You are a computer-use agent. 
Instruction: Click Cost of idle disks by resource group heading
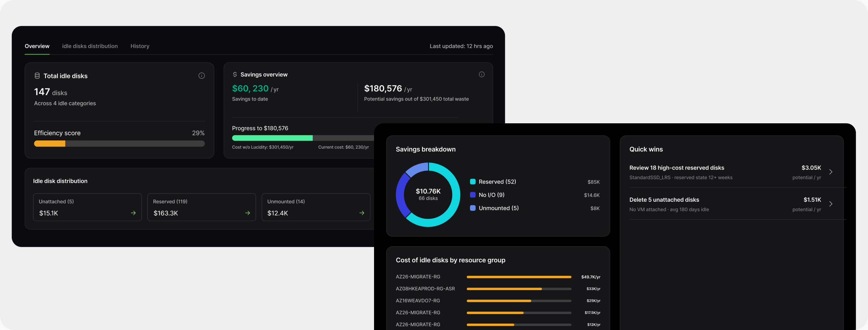coord(450,260)
